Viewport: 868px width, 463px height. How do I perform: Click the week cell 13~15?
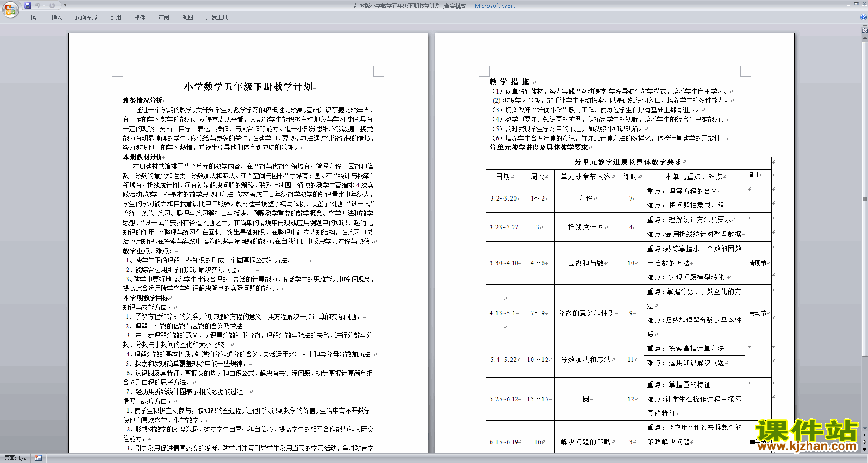click(538, 399)
